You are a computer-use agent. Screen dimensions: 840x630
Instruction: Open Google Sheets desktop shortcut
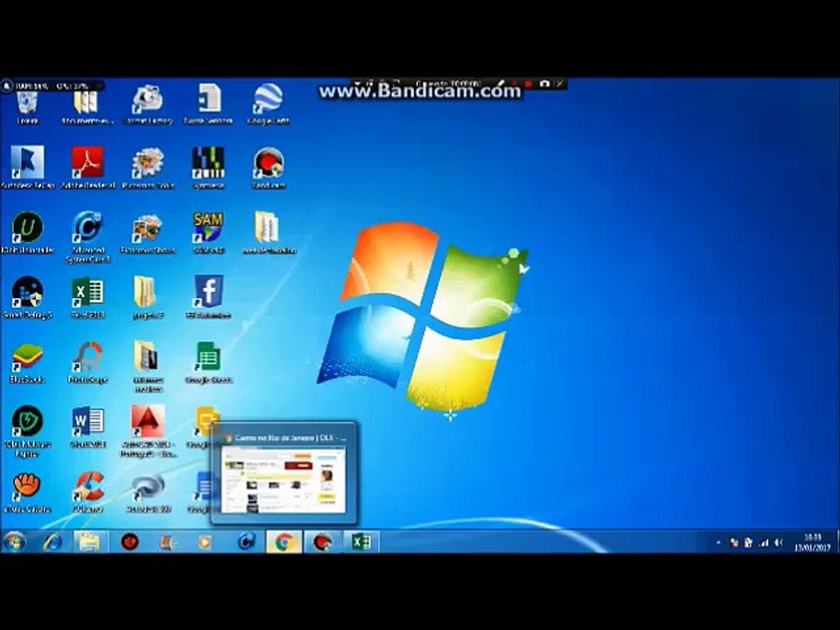[x=208, y=362]
